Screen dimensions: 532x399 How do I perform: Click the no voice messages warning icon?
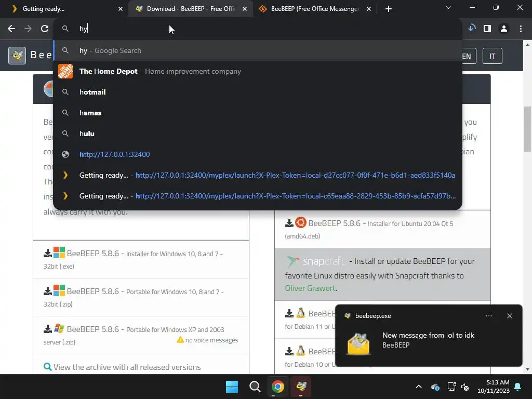180,340
